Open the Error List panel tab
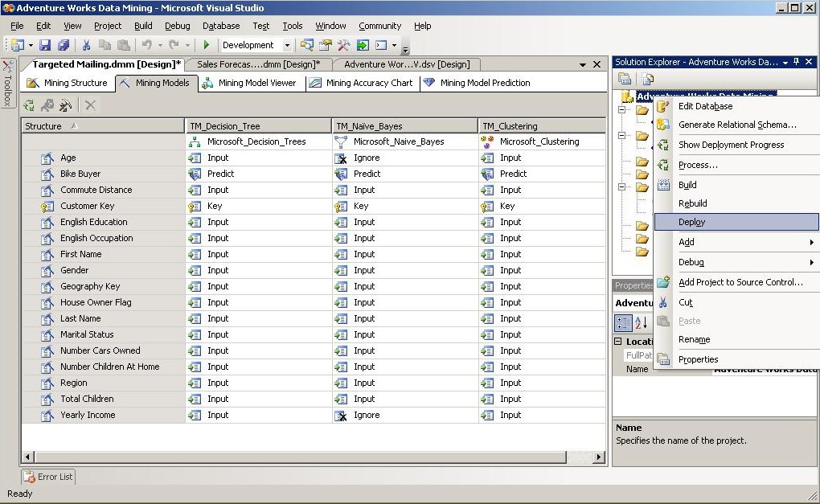The height and width of the screenshot is (504, 820). coord(48,477)
